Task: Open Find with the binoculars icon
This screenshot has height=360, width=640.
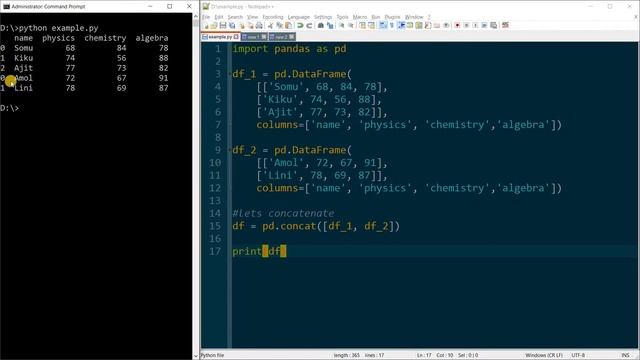Action: [x=320, y=25]
